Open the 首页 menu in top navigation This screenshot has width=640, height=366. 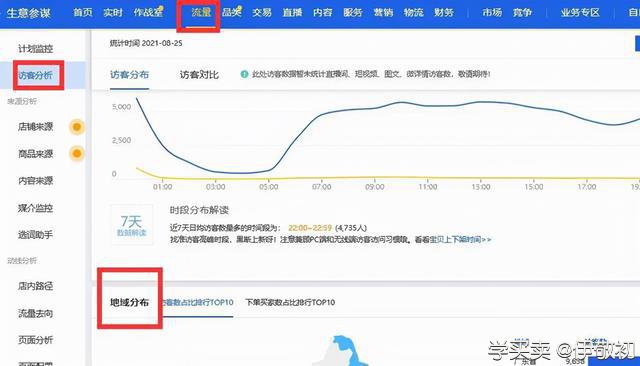(x=83, y=13)
